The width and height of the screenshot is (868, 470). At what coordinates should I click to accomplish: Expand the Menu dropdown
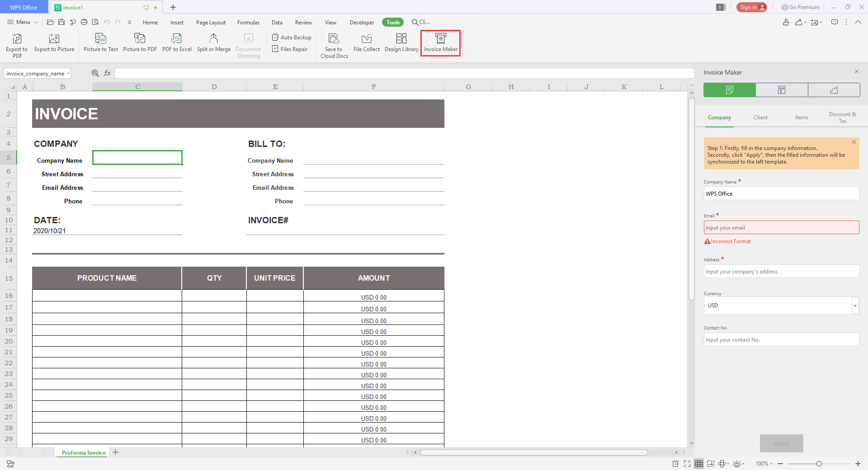point(23,22)
